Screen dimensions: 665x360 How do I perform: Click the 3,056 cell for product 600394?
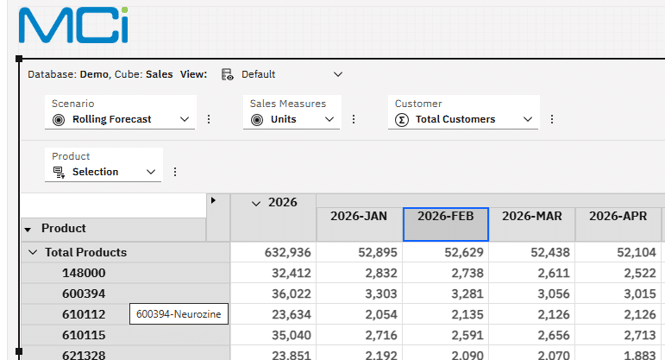[532, 294]
